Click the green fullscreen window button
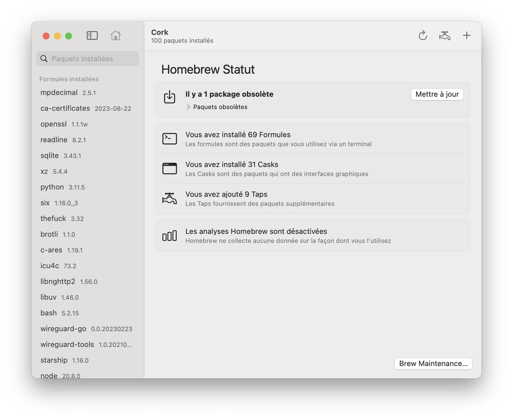 coord(69,36)
